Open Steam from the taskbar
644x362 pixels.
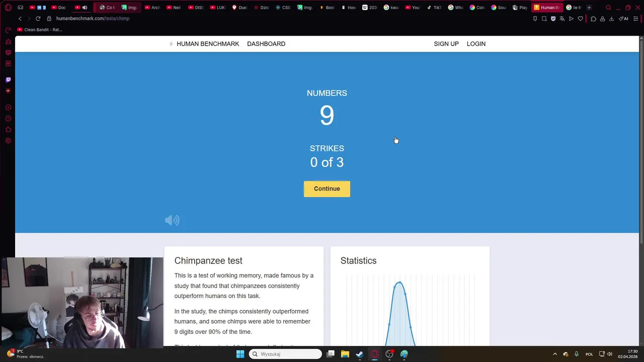360,354
